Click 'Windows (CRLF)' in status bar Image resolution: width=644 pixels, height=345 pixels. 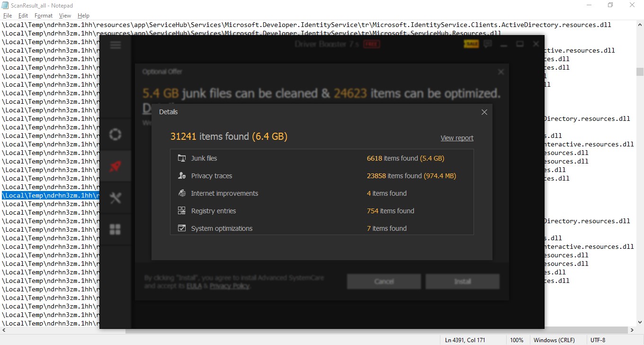click(554, 340)
